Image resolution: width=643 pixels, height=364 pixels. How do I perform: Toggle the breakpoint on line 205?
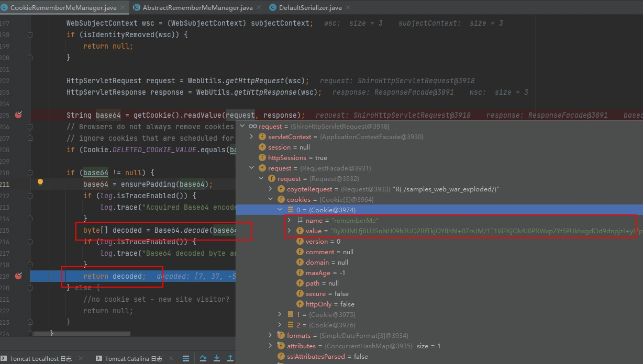tap(19, 115)
